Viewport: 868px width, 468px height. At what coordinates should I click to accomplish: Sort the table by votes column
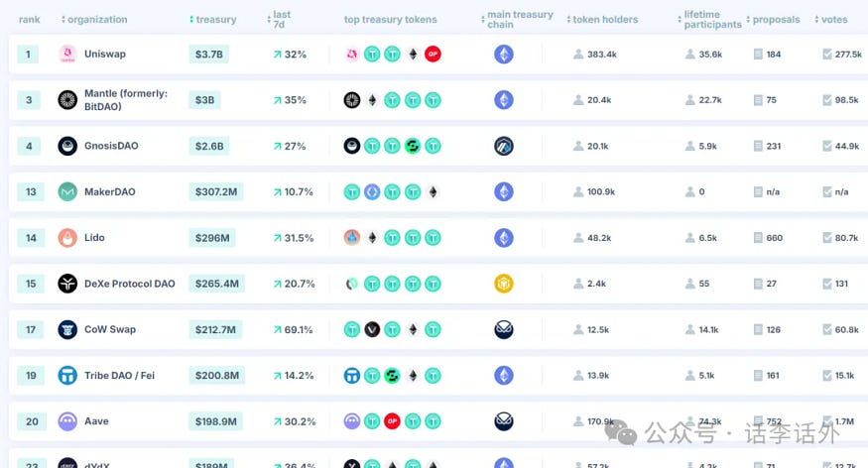coord(831,20)
